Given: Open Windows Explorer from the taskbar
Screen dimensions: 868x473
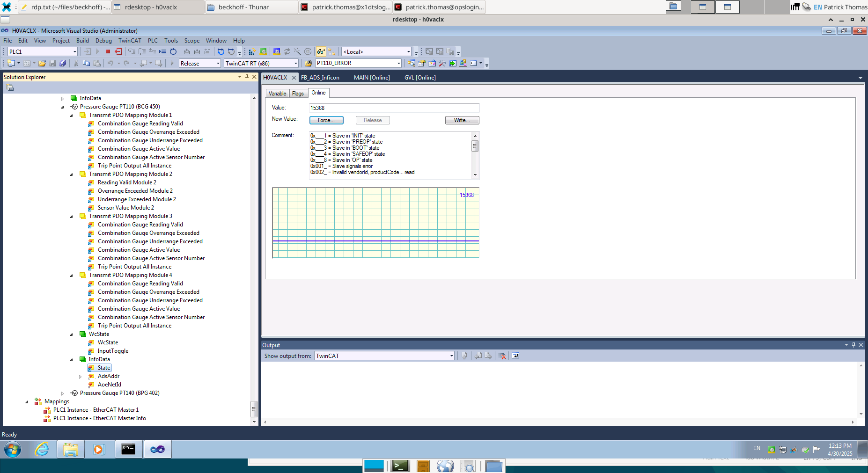Looking at the screenshot, I should [x=71, y=450].
